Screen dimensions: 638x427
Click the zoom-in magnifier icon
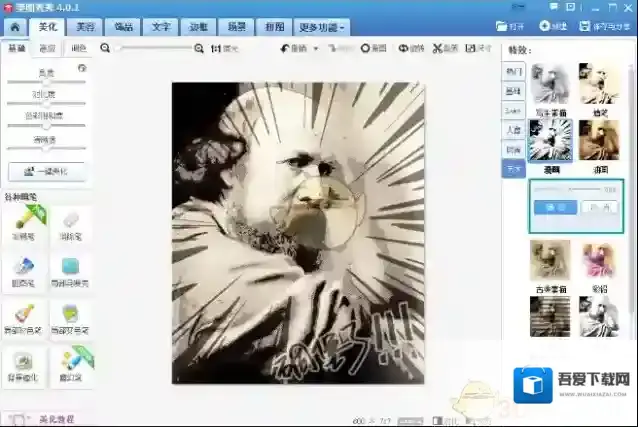[x=198, y=48]
